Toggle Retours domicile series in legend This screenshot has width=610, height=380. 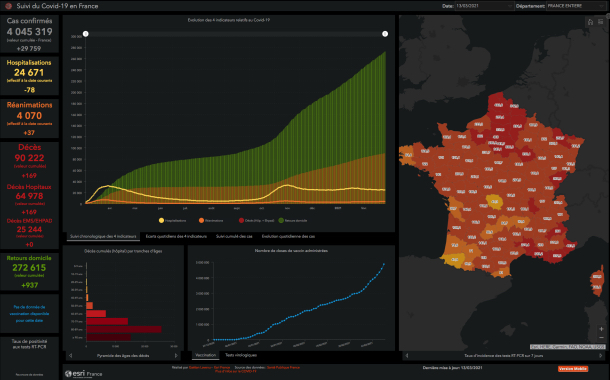pos(293,221)
